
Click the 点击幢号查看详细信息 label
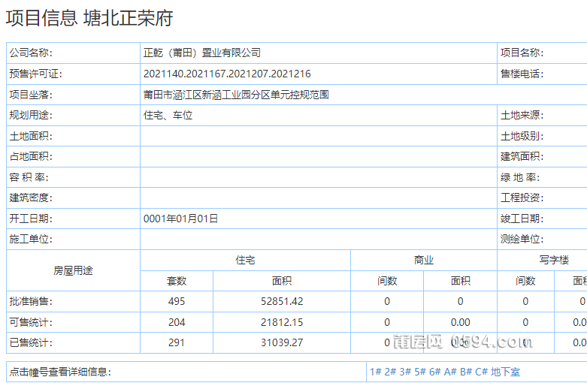point(60,372)
